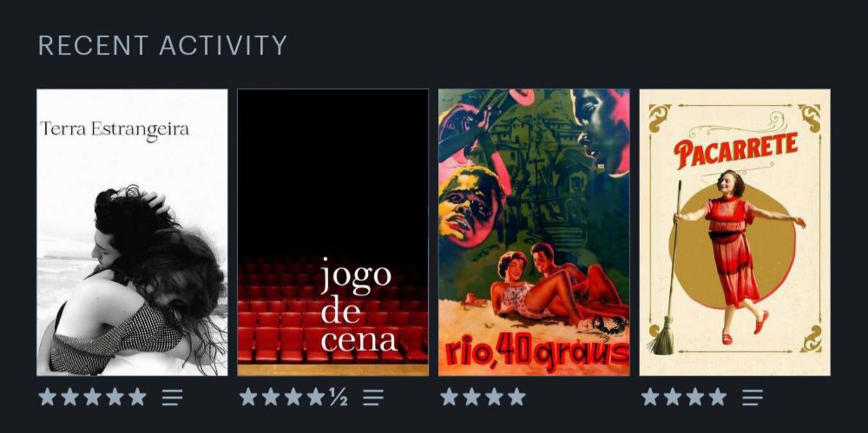The width and height of the screenshot is (868, 433).
Task: Click the broom on the Pacarrete poster
Action: click(667, 268)
